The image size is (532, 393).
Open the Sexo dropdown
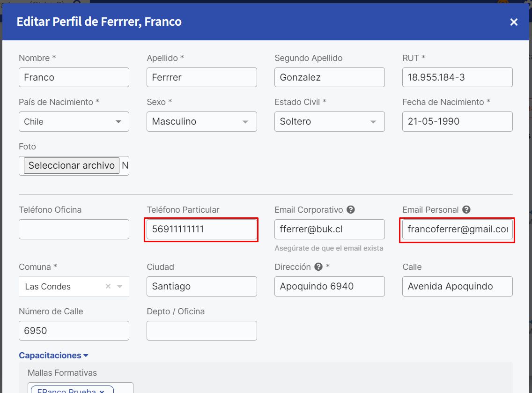[x=202, y=122]
